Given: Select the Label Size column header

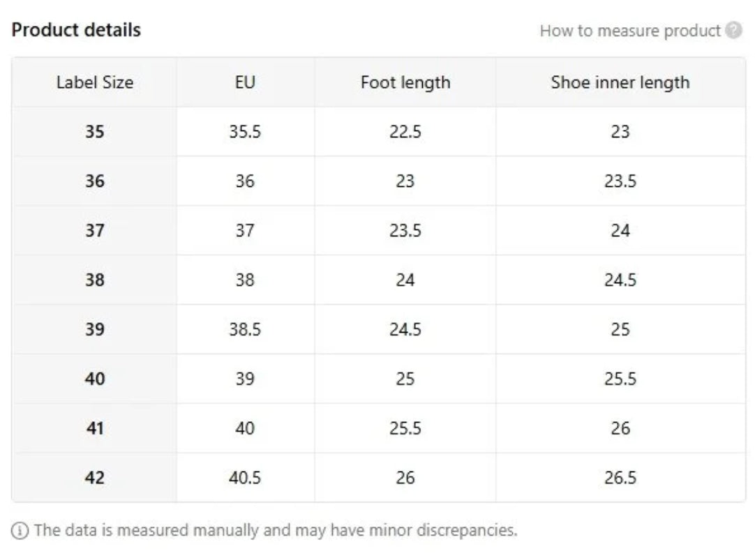Looking at the screenshot, I should pyautogui.click(x=94, y=82).
